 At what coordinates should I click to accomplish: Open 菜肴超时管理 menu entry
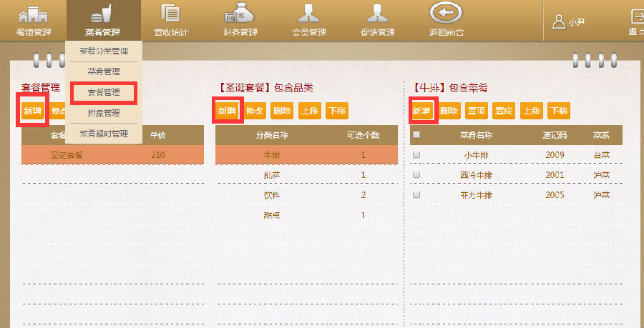tap(104, 134)
